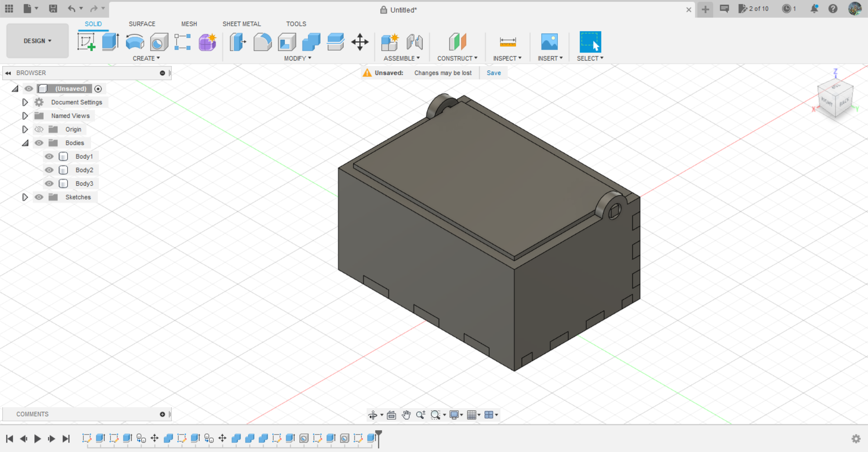Select the Insert image tool
868x452 pixels.
(x=550, y=42)
